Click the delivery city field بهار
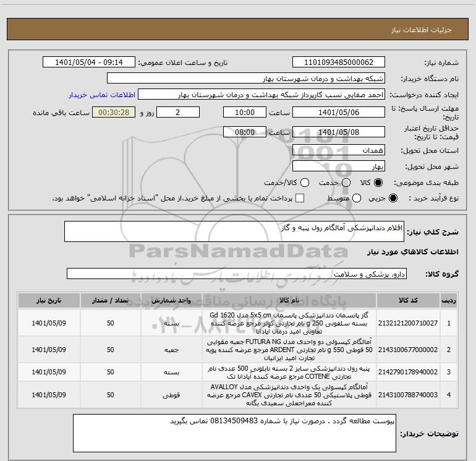This screenshot has width=476, height=461. point(339,166)
